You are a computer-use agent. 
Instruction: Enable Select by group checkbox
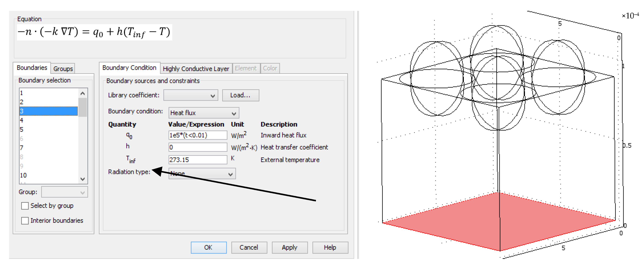pyautogui.click(x=25, y=206)
